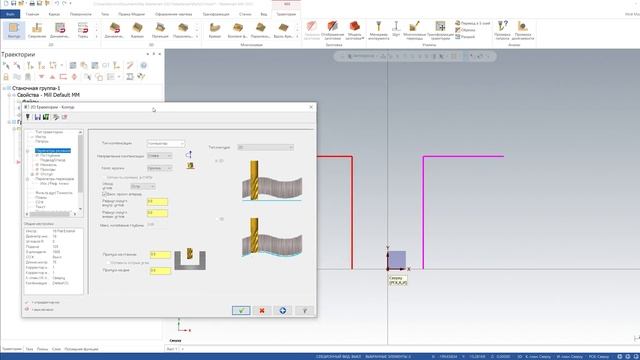
Task: Select the Сверление drilling toolpath icon
Action: coord(37,30)
